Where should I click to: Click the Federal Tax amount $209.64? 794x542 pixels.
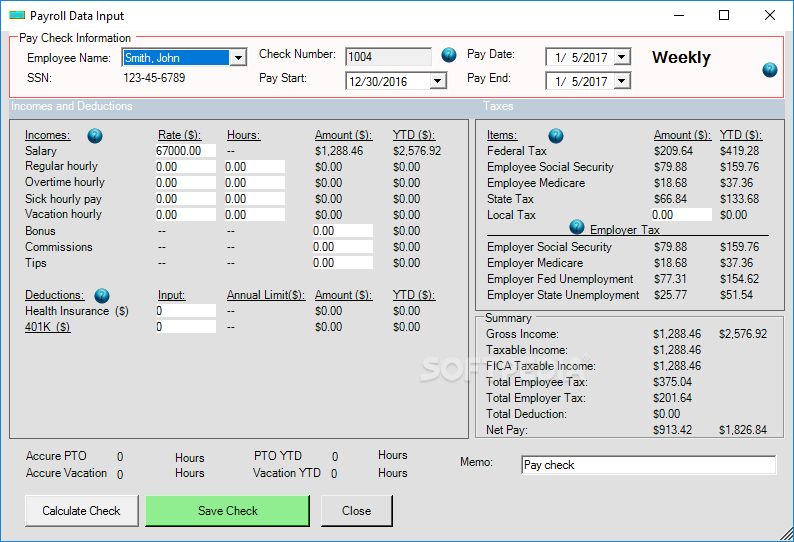click(x=673, y=151)
